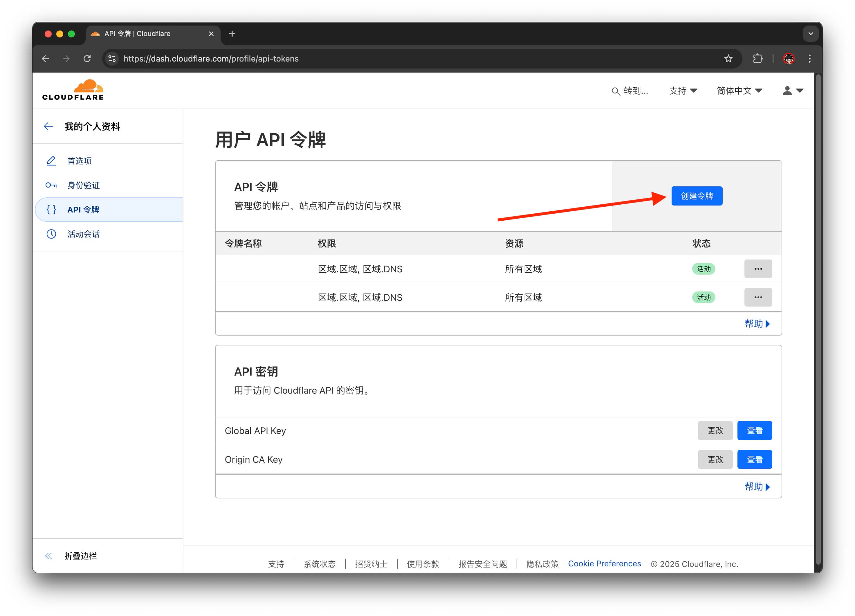Image resolution: width=855 pixels, height=616 pixels.
Task: Click the Cloudflare logo
Action: pos(73,90)
